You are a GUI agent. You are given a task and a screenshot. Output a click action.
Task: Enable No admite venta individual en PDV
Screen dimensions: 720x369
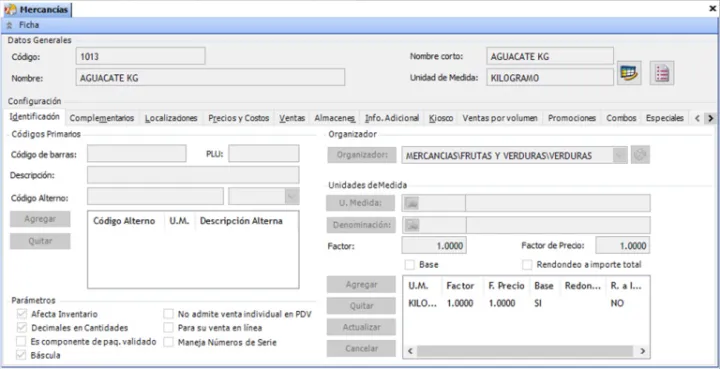point(169,314)
